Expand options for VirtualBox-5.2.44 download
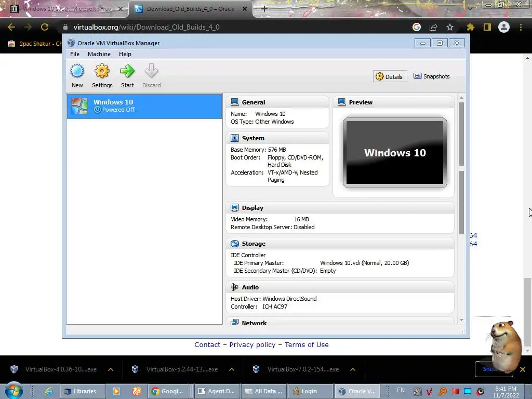The height and width of the screenshot is (399, 532). (232, 369)
